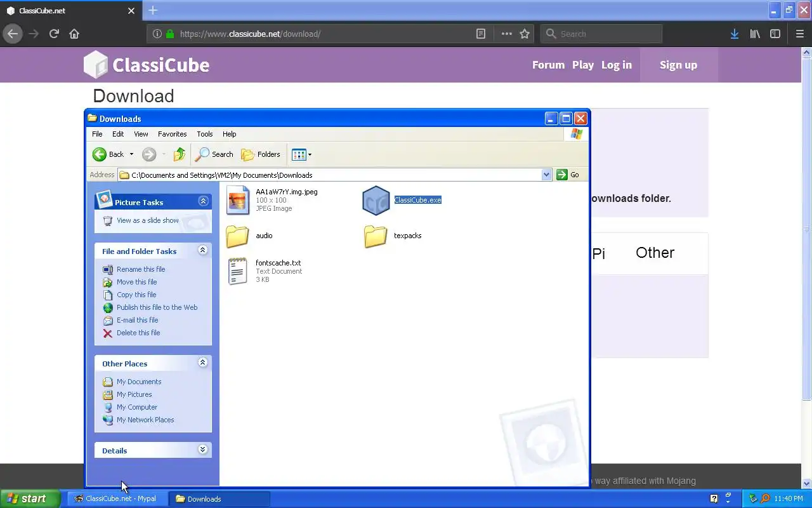The image size is (812, 508).
Task: Click the browser Search box
Action: [x=601, y=34]
